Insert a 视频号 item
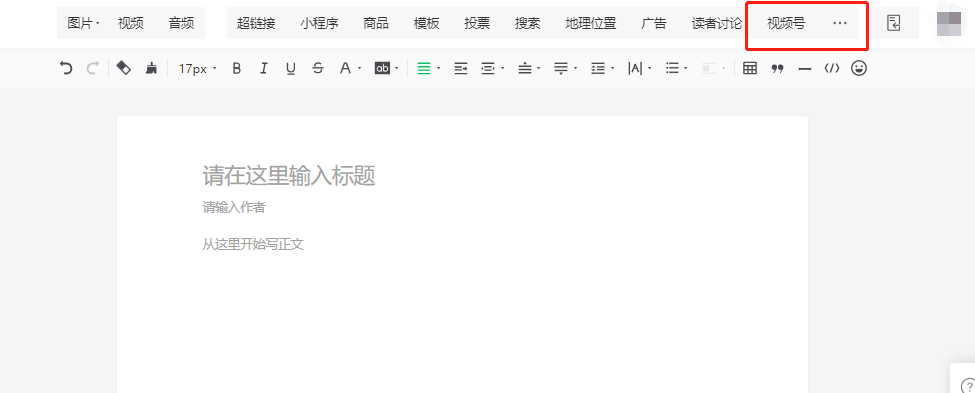Viewport: 975px width, 393px height. tap(786, 24)
